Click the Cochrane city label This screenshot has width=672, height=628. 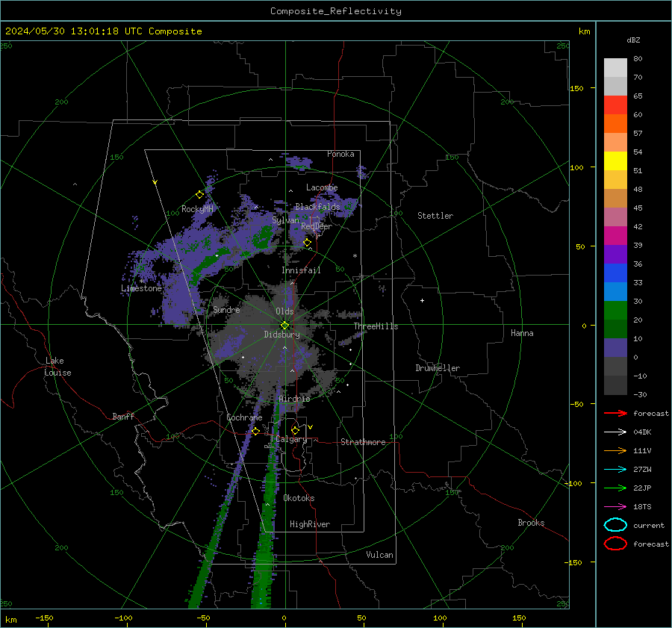coord(244,417)
